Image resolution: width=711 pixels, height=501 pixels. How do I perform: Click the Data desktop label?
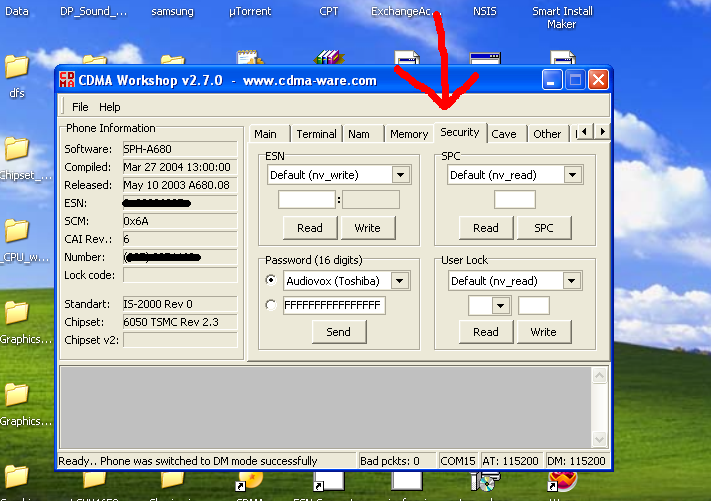(x=17, y=11)
